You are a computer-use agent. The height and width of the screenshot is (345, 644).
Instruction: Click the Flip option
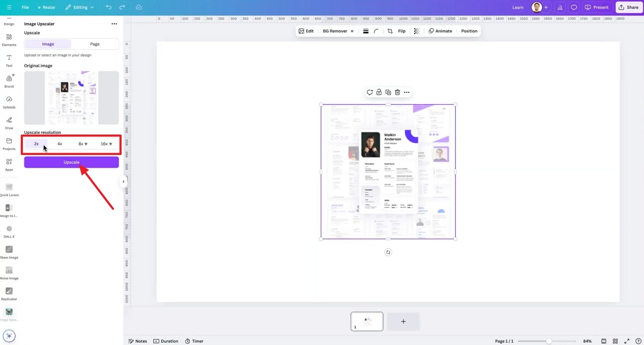[402, 31]
